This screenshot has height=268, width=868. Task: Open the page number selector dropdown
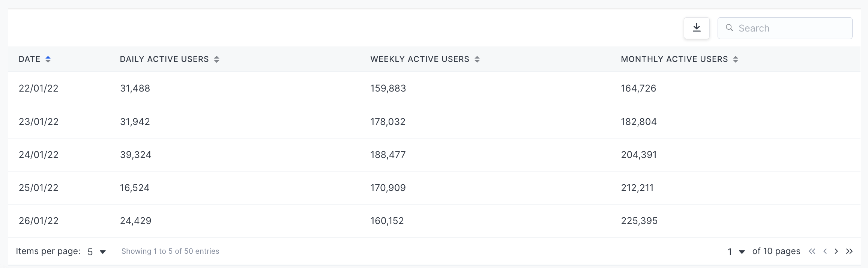(x=736, y=252)
